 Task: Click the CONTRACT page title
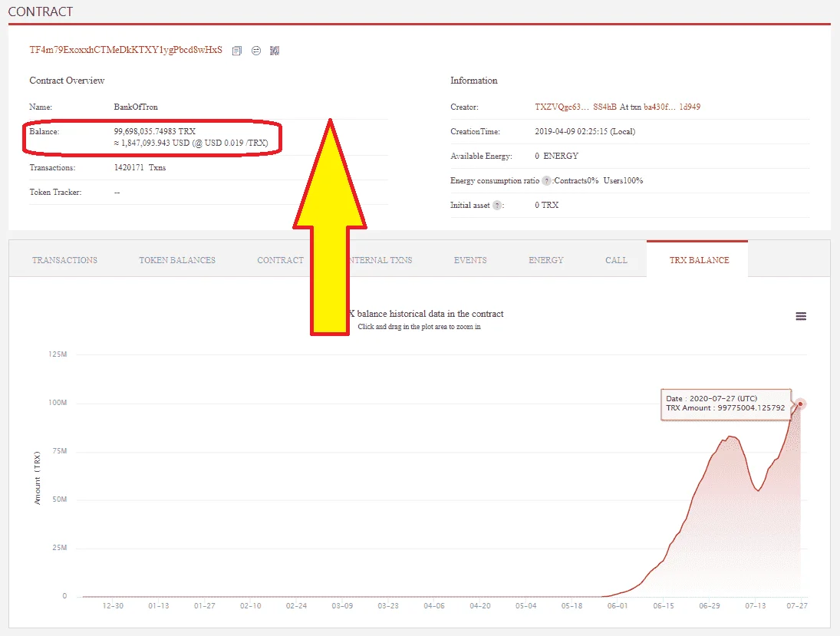pyautogui.click(x=40, y=12)
